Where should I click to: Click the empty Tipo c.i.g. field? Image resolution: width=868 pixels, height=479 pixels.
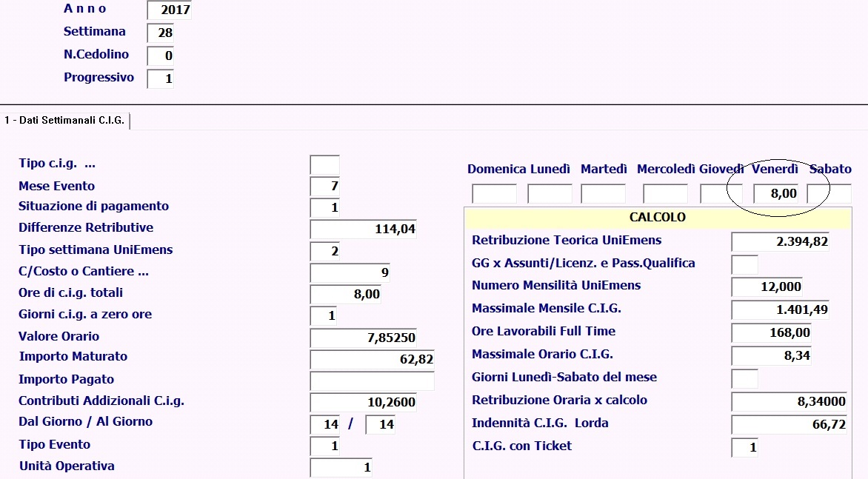(324, 165)
